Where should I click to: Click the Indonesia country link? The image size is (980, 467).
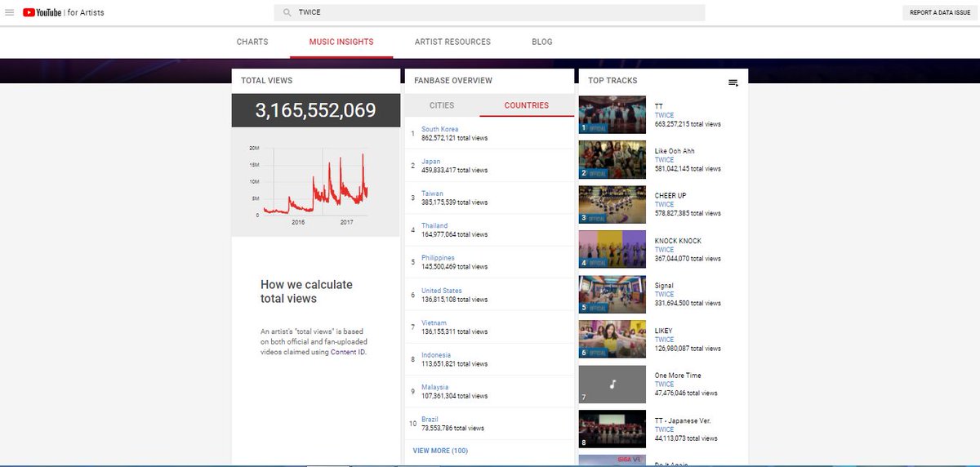click(x=436, y=355)
